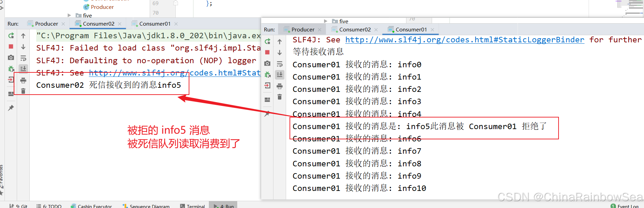The height and width of the screenshot is (208, 644).
Task: Close the Consumer02 tab in left panel
Action: (x=120, y=24)
